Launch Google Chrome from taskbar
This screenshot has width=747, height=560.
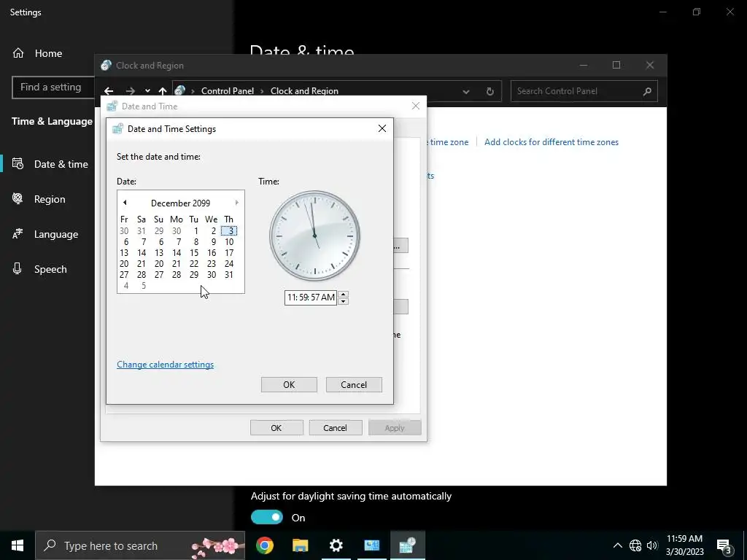(264, 545)
